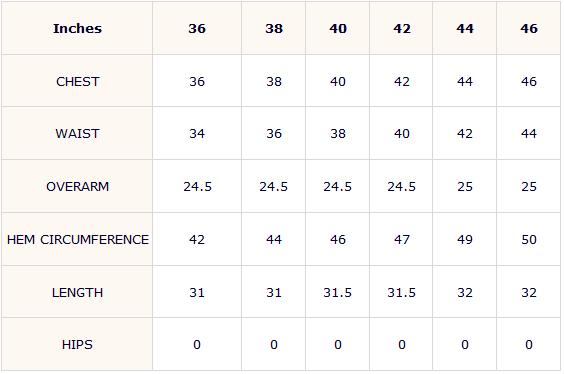Viewport: 564px width, 374px height.
Task: Click length 31.5 under size 40
Action: [x=338, y=292]
